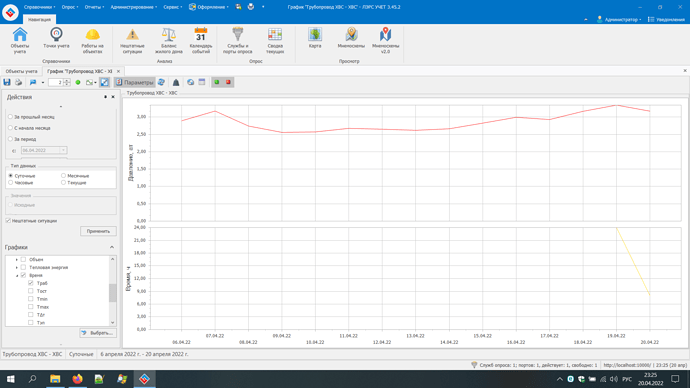690x388 pixels.
Task: Select За прошлый месяц radio option
Action: tap(10, 117)
